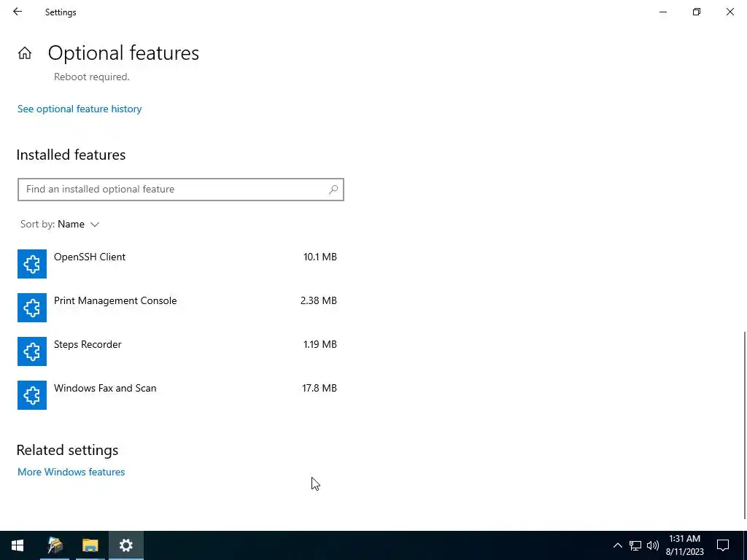The height and width of the screenshot is (560, 747).
Task: Click the Steps Recorder puzzle icon
Action: [x=32, y=351]
